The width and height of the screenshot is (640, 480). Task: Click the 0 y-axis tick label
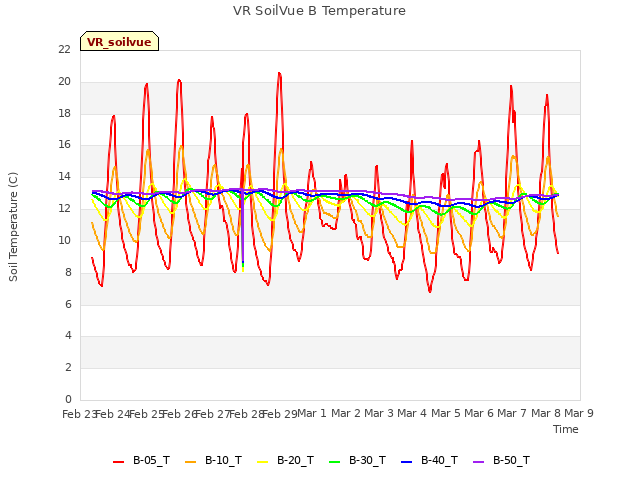tap(68, 399)
